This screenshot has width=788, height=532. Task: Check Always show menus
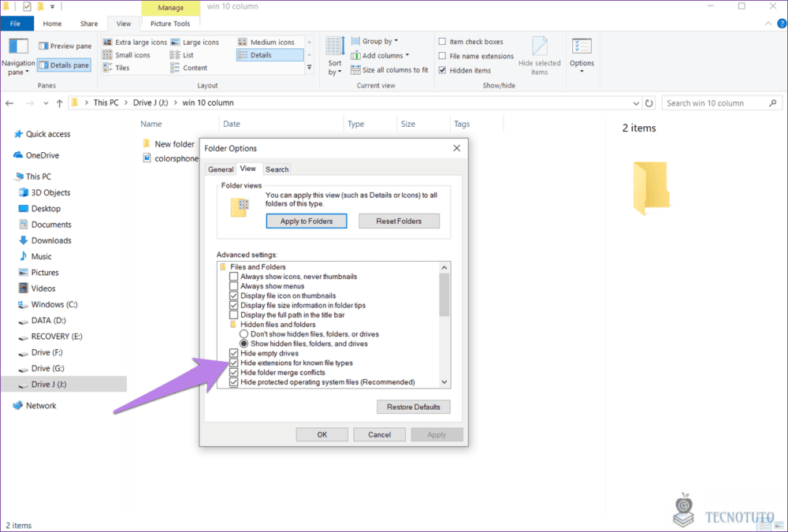pyautogui.click(x=233, y=286)
